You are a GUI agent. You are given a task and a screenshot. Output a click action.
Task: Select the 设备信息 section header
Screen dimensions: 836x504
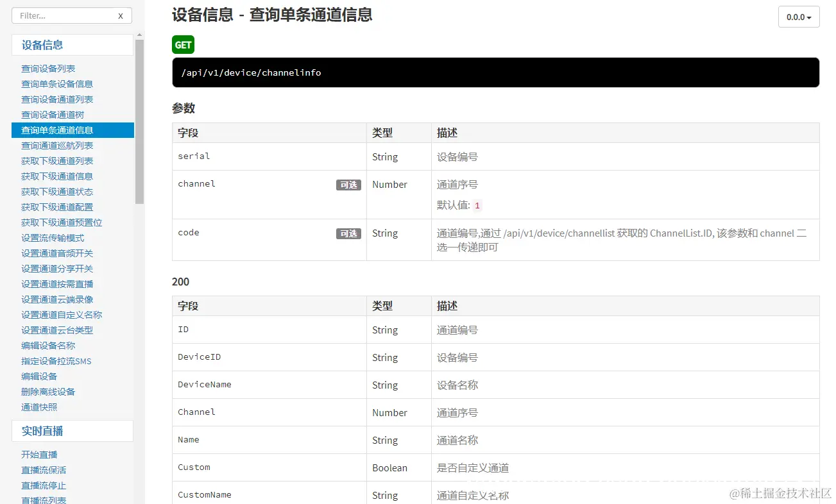(x=73, y=45)
